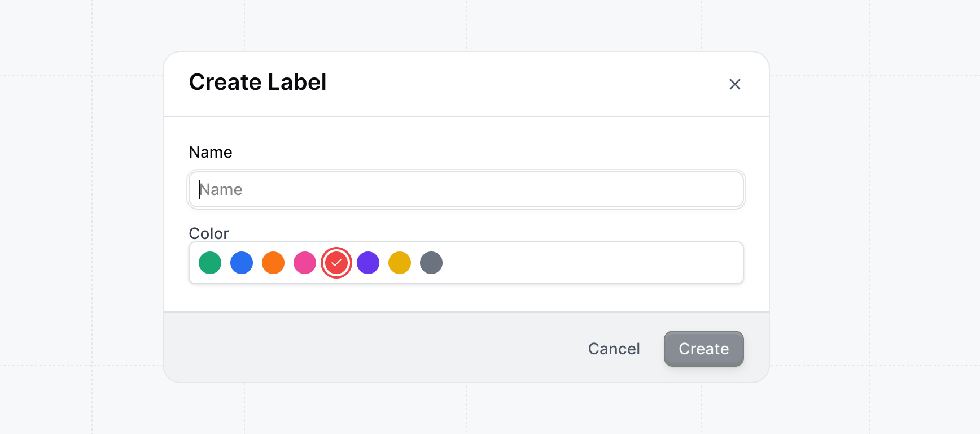
Task: Select the gray color swatch
Action: 431,262
